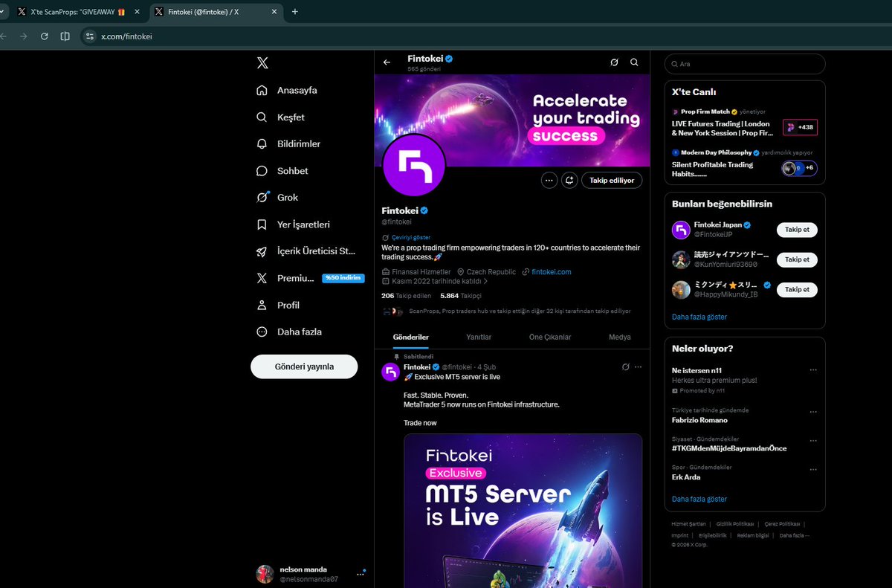Screen dimensions: 892x588
Task: Open three-dot menu on pinned post
Action: (x=638, y=366)
